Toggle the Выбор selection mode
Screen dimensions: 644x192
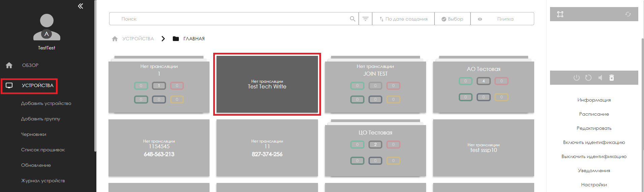tap(452, 19)
